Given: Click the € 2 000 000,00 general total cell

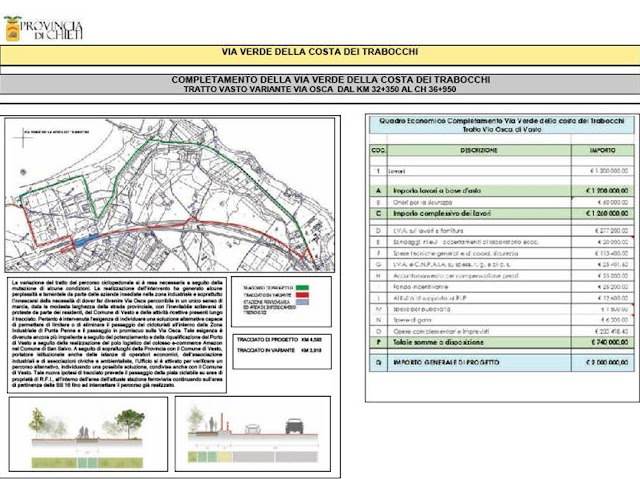Looking at the screenshot, I should point(602,362).
